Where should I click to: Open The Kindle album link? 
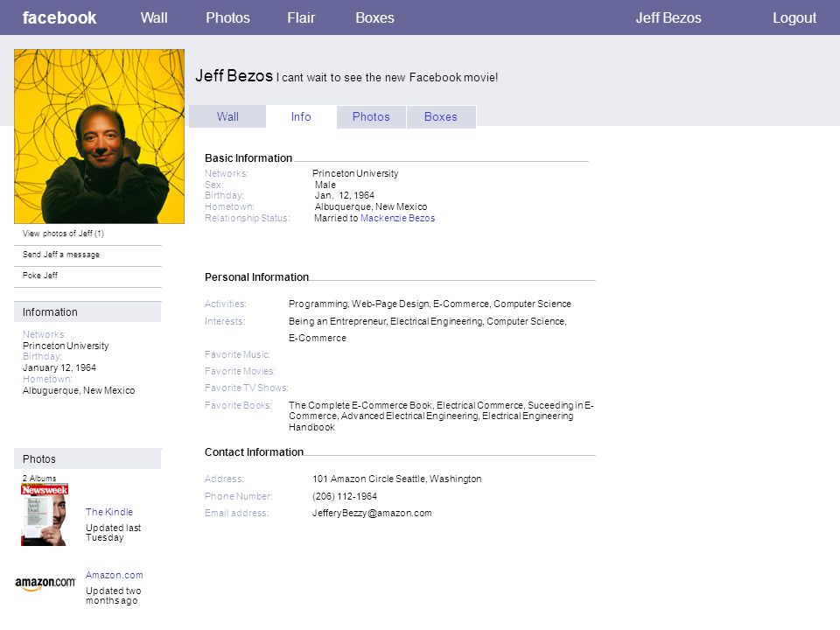click(109, 512)
